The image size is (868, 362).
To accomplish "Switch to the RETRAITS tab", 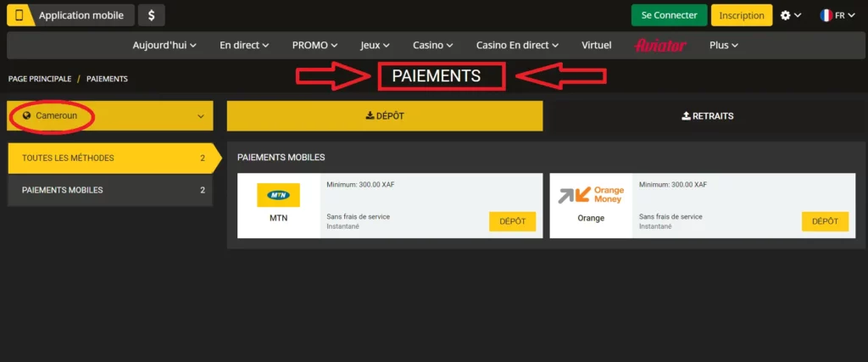I will click(x=707, y=115).
